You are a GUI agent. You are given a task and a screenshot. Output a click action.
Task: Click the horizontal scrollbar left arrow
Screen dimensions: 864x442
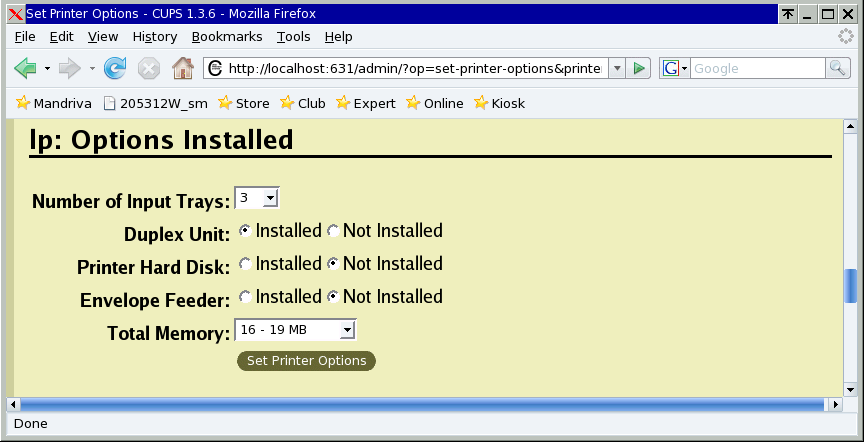click(13, 405)
